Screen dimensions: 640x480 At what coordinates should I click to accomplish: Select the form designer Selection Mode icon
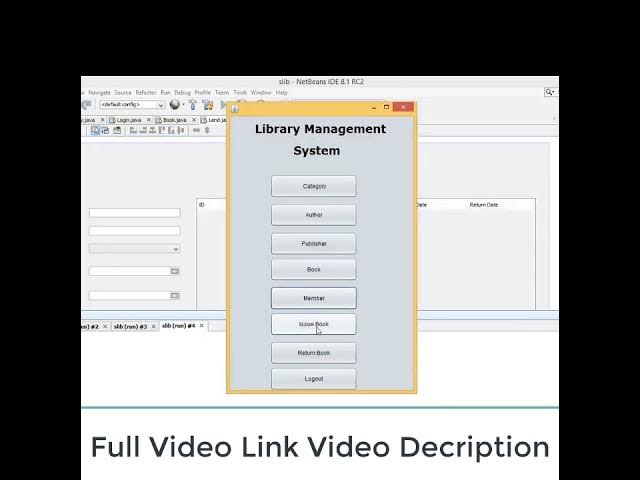click(x=95, y=130)
